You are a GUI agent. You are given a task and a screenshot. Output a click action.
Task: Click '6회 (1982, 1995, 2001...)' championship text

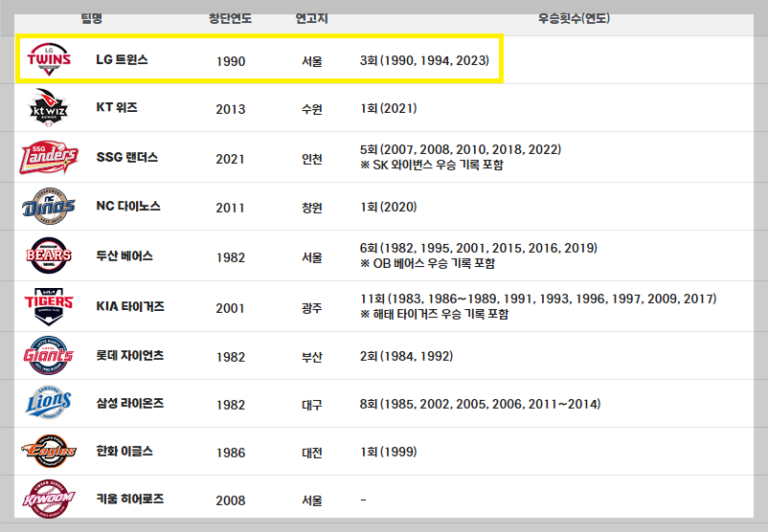(479, 248)
